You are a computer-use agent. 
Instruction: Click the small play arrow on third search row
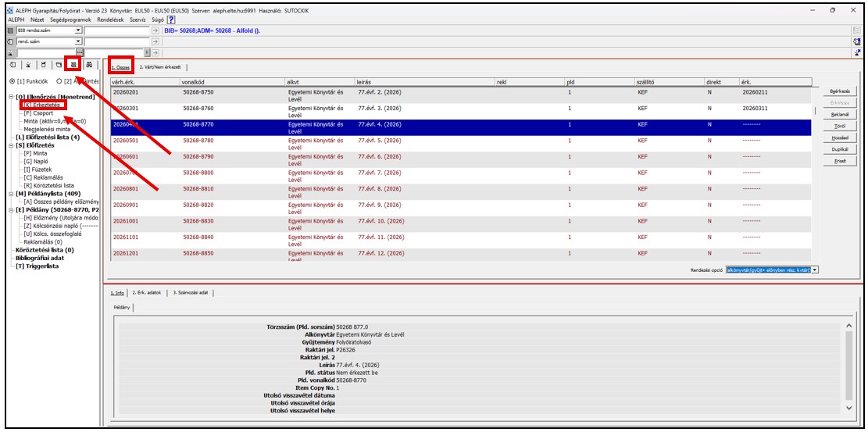[147, 52]
